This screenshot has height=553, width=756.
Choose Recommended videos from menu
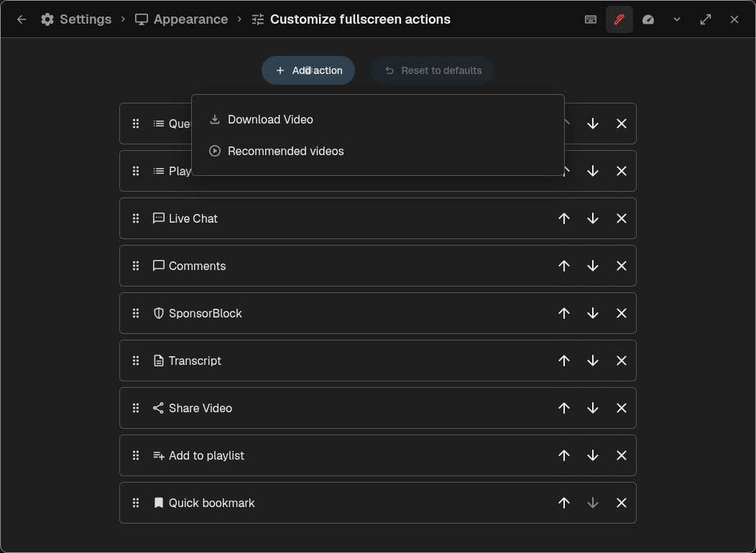click(378, 152)
